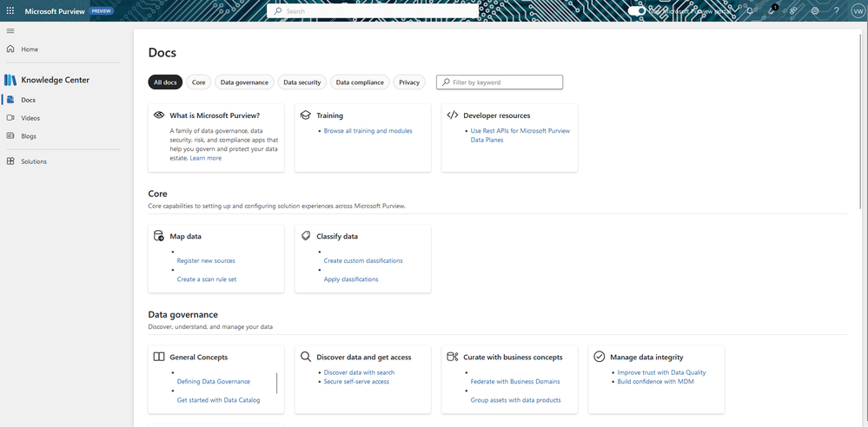
Task: Click the General Concepts card scrollbar
Action: (277, 383)
